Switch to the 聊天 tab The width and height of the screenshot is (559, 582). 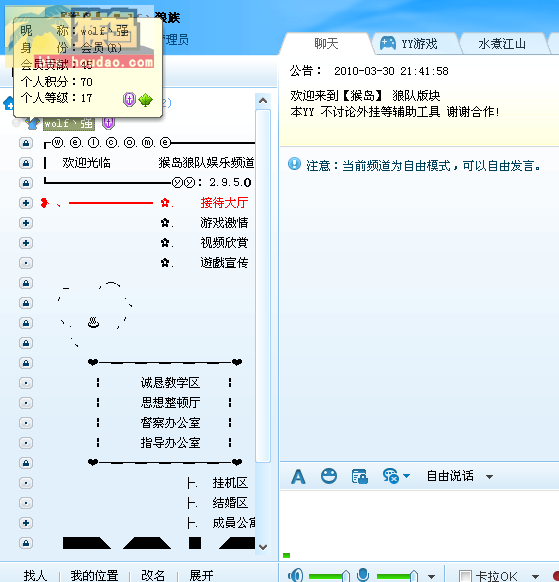tap(326, 44)
